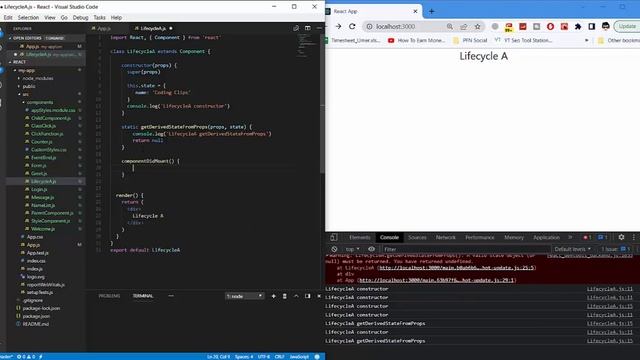The image size is (640, 360).
Task: Close the VS Code terminal panel
Action: click(x=319, y=296)
